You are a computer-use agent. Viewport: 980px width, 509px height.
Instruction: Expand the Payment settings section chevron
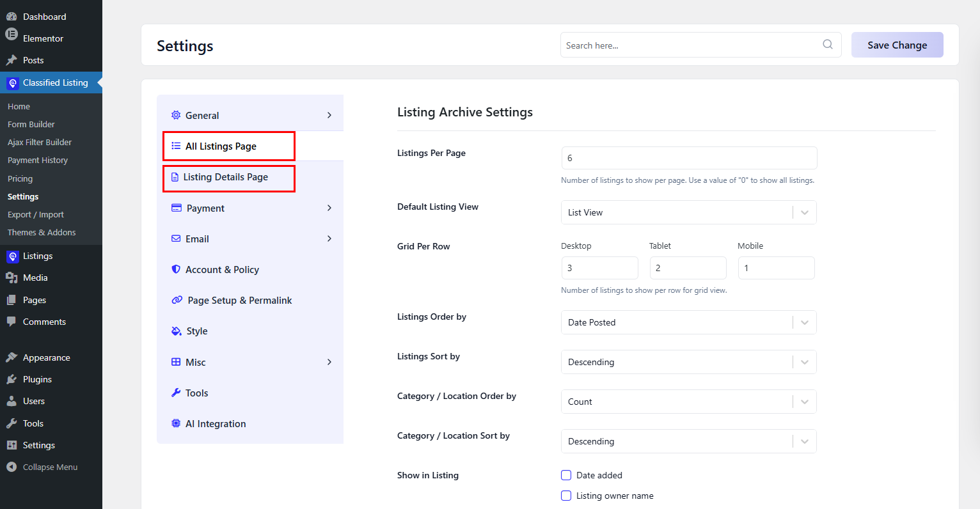(x=329, y=208)
